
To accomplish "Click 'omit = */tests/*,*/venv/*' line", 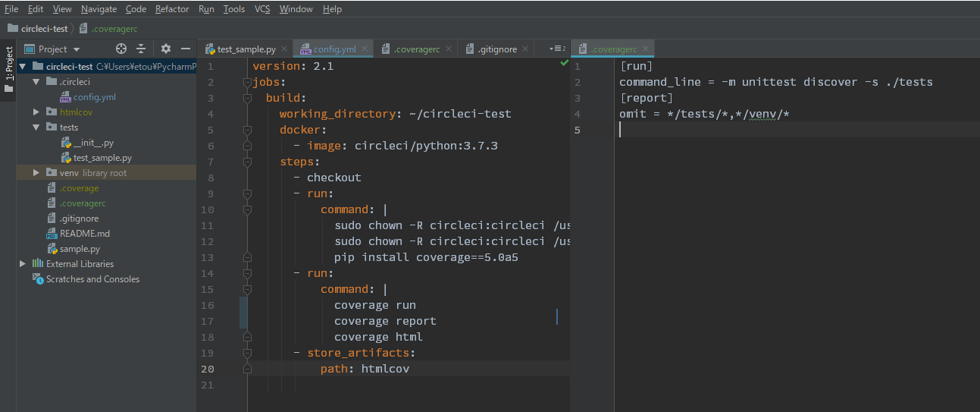I will click(x=705, y=114).
